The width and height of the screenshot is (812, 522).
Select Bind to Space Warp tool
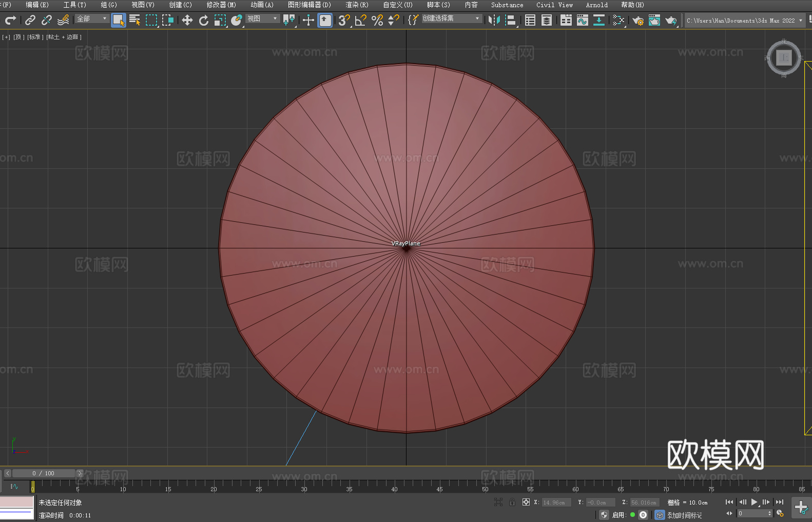[x=63, y=20]
